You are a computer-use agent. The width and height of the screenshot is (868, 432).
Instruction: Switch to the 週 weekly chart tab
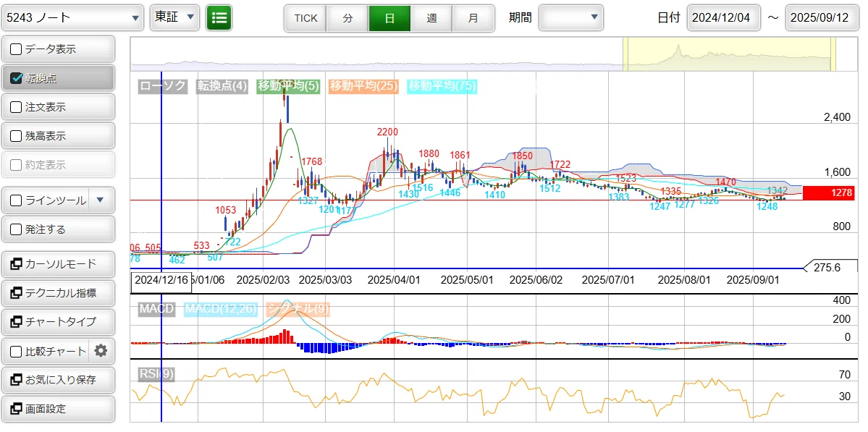431,17
